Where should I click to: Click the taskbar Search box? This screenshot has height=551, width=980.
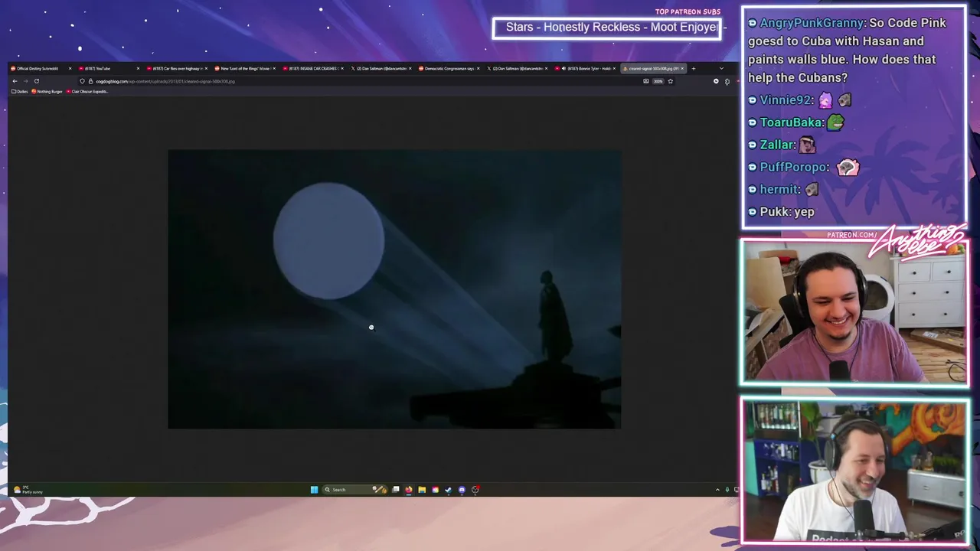click(x=354, y=490)
